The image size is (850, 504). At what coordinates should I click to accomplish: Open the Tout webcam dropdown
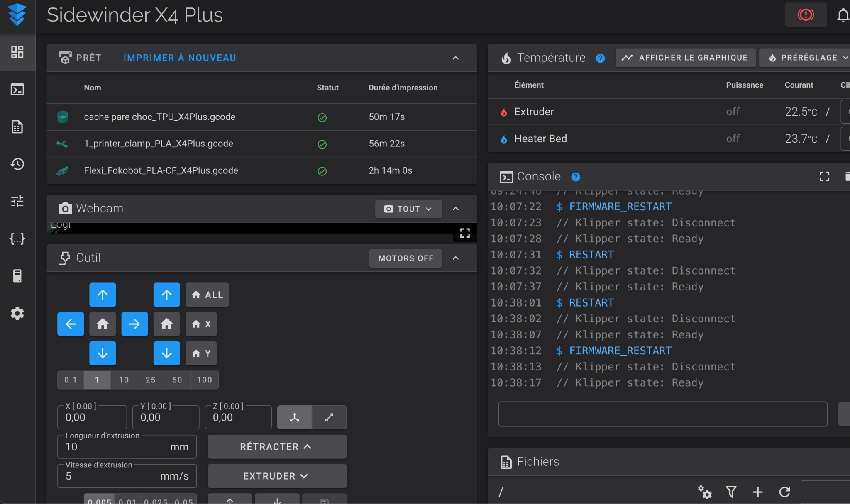(x=408, y=209)
